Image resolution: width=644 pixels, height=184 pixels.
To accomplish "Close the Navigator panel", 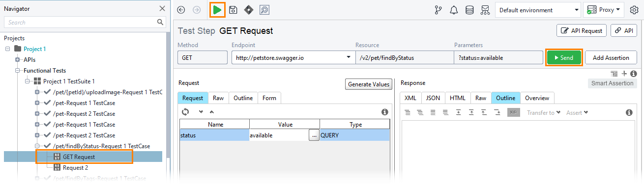I will [x=162, y=8].
